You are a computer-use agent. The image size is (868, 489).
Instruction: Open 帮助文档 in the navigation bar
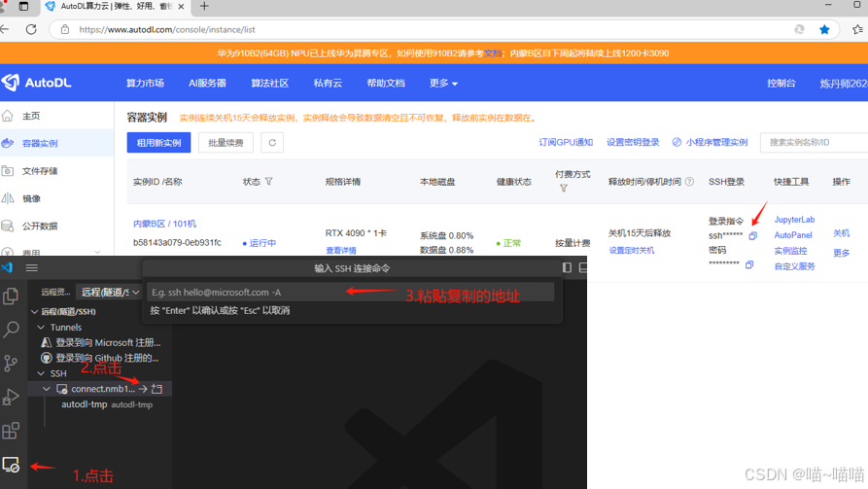[386, 83]
